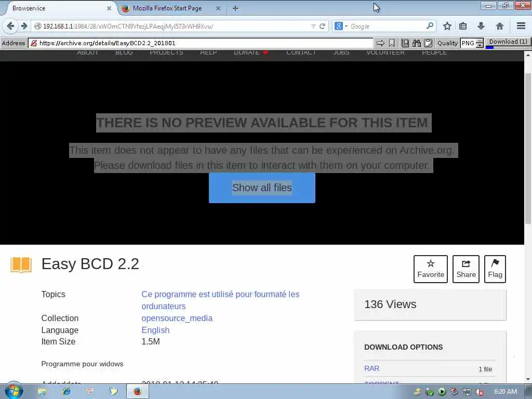Open the English language link
The image size is (532, 399).
point(155,330)
